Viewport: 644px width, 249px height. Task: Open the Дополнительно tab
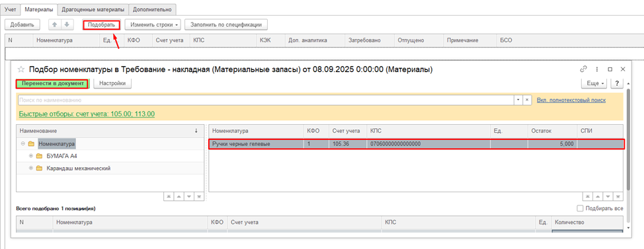point(152,9)
